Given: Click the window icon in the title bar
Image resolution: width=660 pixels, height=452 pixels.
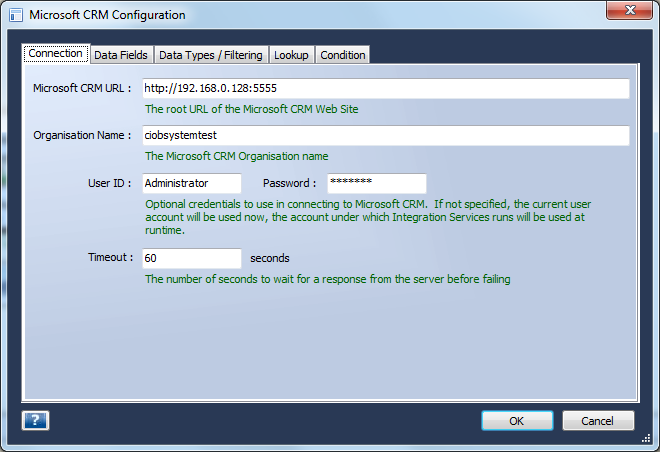Looking at the screenshot, I should pos(16,15).
